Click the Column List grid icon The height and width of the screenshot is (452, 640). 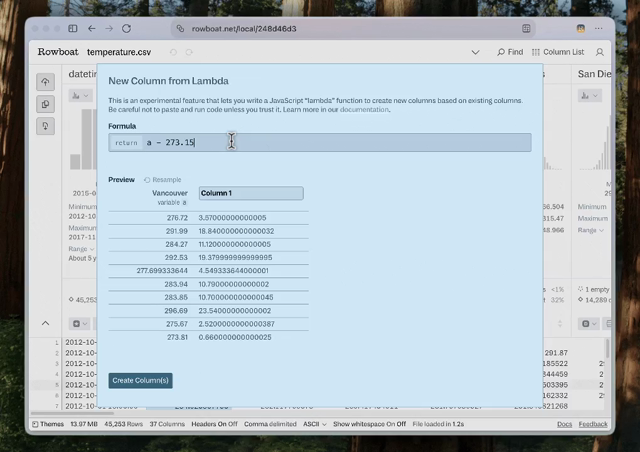click(x=536, y=52)
